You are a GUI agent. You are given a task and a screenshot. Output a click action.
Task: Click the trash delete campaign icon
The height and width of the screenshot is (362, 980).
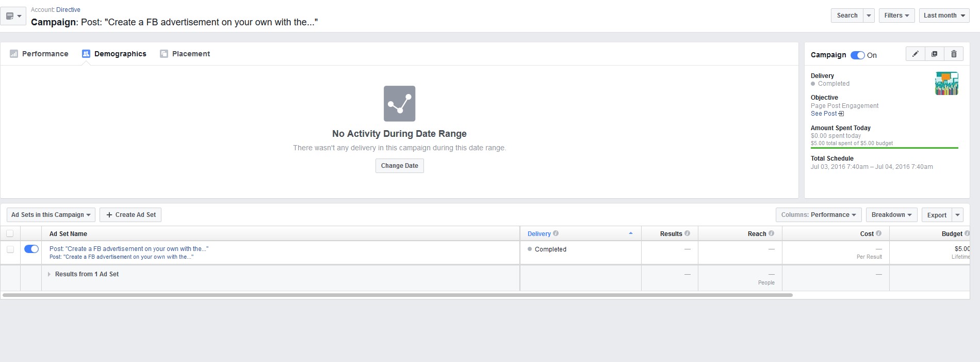click(954, 54)
